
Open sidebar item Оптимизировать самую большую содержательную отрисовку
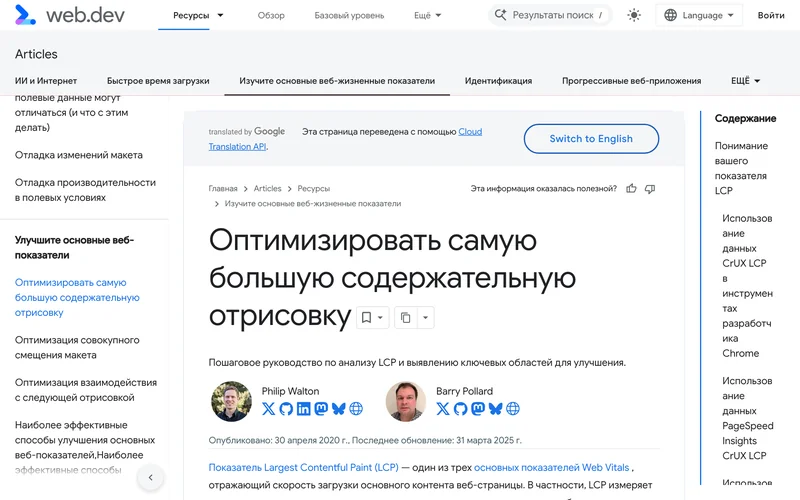(77, 297)
